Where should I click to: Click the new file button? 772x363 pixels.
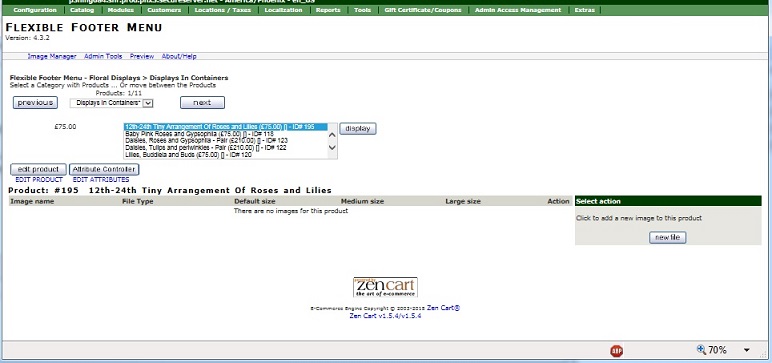[x=668, y=237]
